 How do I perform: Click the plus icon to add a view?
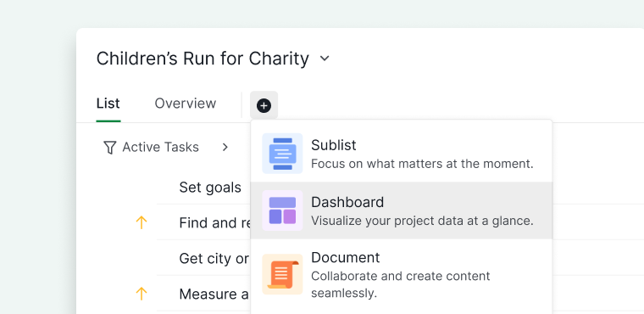click(264, 105)
